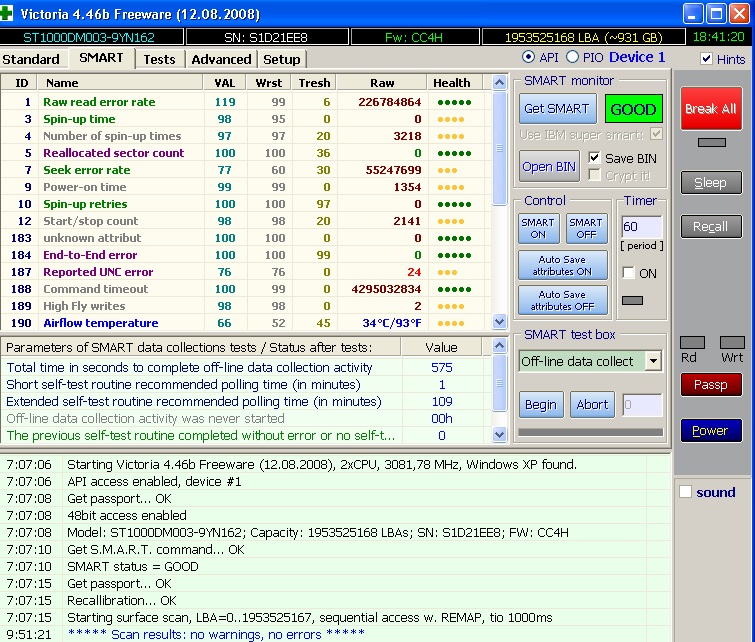Click indicator light below Break All
The height and width of the screenshot is (642, 755).
(711, 142)
